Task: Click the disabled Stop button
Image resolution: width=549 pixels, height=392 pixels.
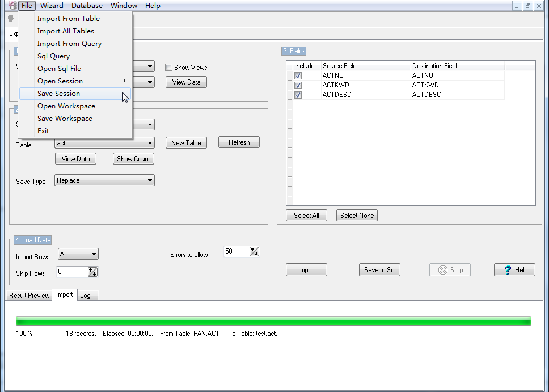Action: point(450,269)
